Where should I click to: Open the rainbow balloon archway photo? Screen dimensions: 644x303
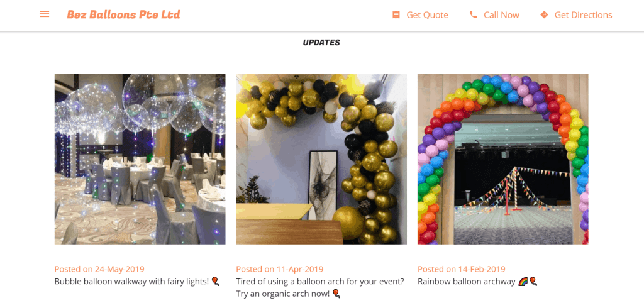click(503, 159)
